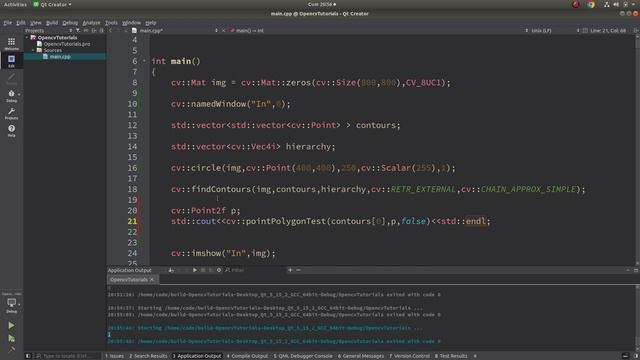Open the Debug menu
The height and width of the screenshot is (360, 640).
[70, 23]
